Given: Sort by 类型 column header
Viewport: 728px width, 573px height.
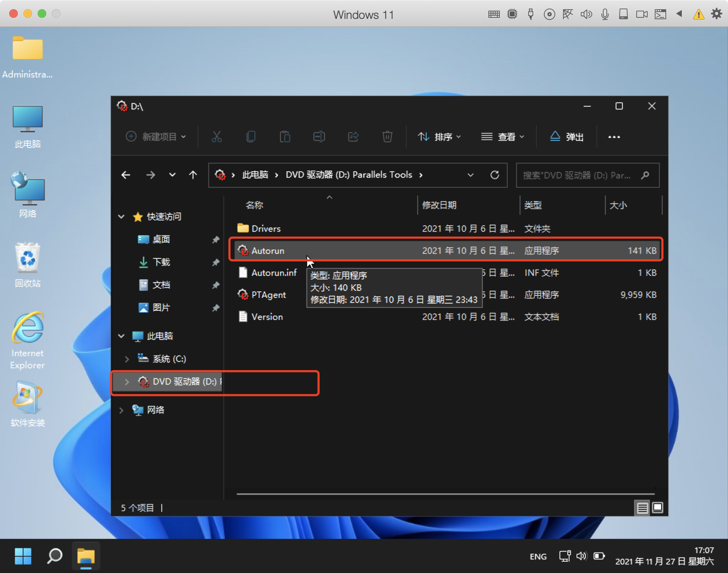Looking at the screenshot, I should tap(533, 205).
